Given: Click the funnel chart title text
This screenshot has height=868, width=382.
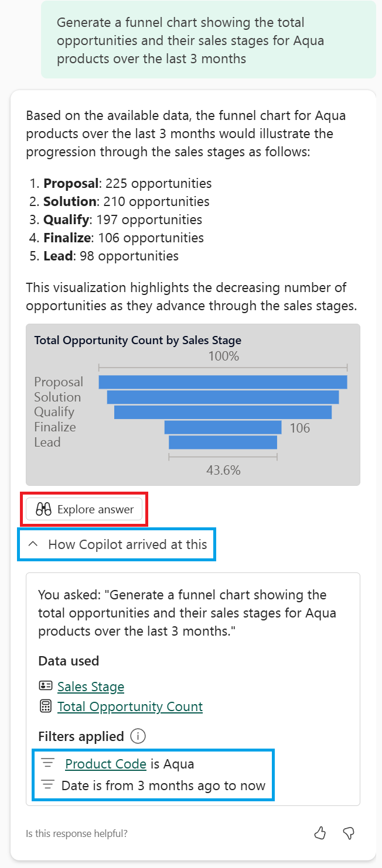Looking at the screenshot, I should point(138,340).
